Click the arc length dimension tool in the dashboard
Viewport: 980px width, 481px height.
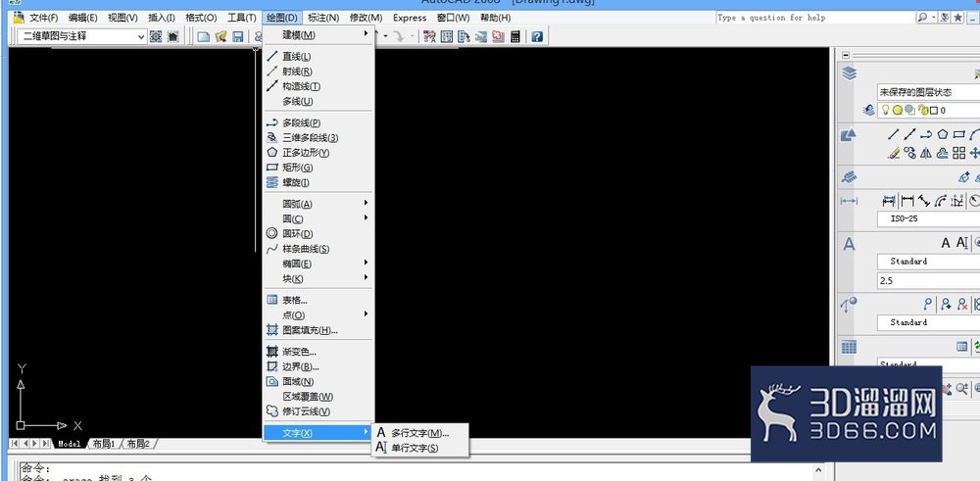[941, 201]
